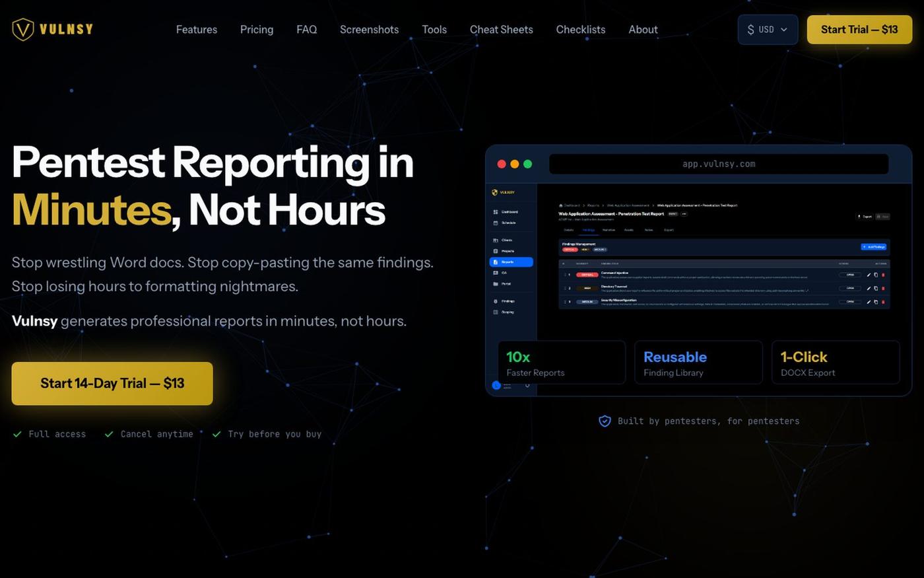Click the shield icon beside Built by pentesters

pyautogui.click(x=605, y=421)
